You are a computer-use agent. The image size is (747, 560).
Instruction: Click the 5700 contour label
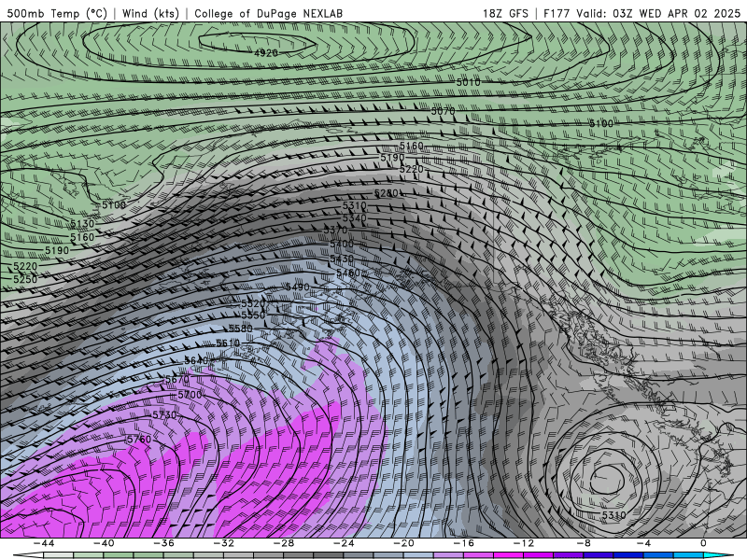(x=190, y=395)
